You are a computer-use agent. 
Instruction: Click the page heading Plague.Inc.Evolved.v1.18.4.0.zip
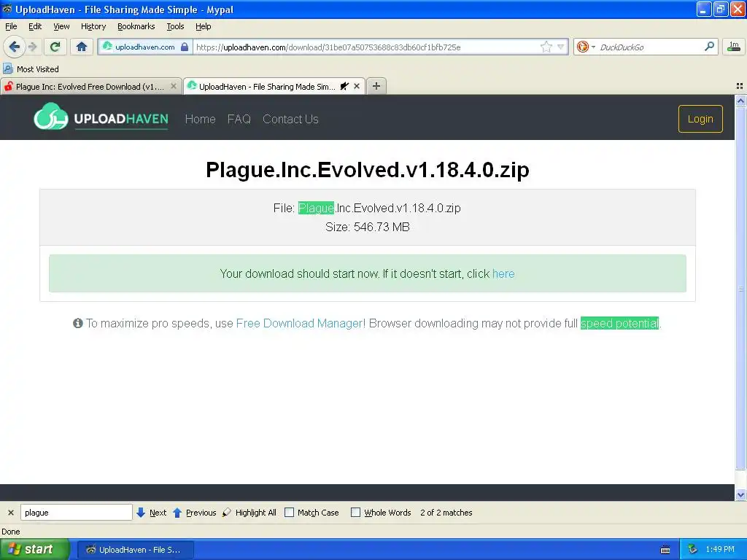click(x=368, y=170)
